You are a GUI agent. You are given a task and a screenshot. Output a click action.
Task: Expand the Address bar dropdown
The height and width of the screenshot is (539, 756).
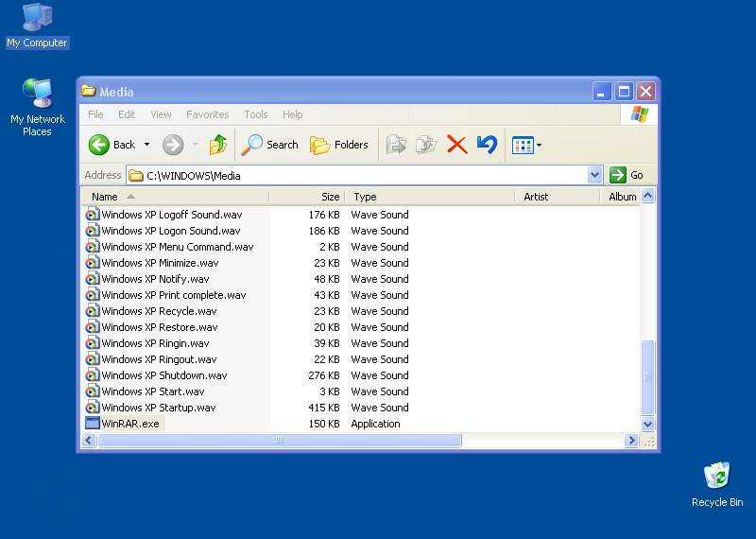click(x=595, y=175)
